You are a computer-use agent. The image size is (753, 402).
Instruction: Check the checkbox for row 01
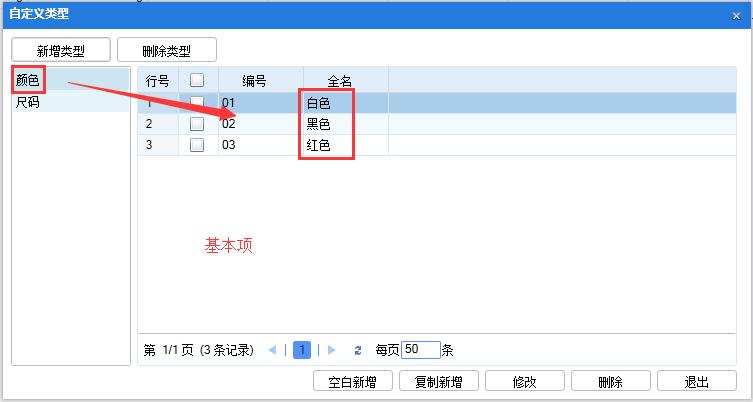tap(197, 102)
